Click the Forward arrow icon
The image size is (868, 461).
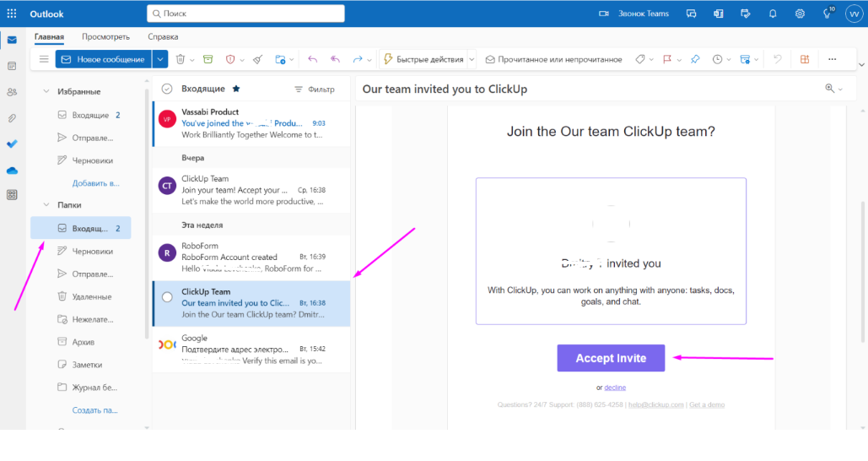pos(358,59)
